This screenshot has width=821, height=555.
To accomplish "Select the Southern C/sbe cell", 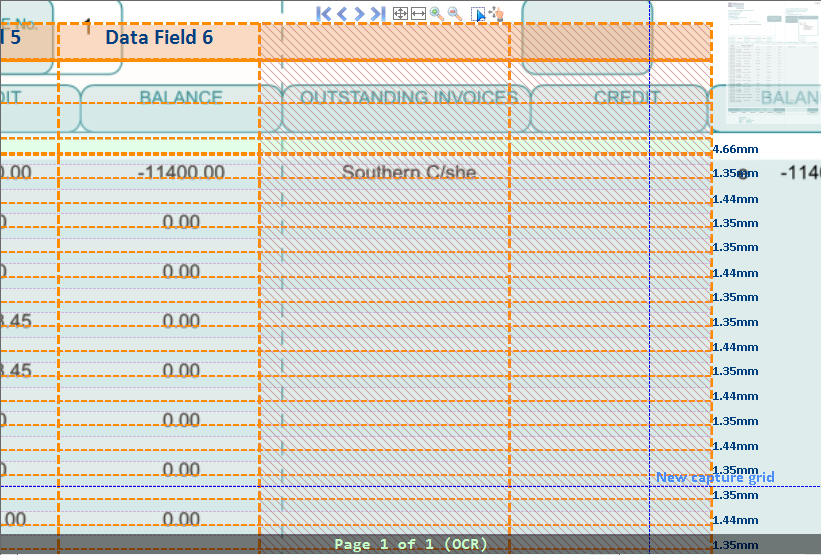I will click(x=409, y=172).
